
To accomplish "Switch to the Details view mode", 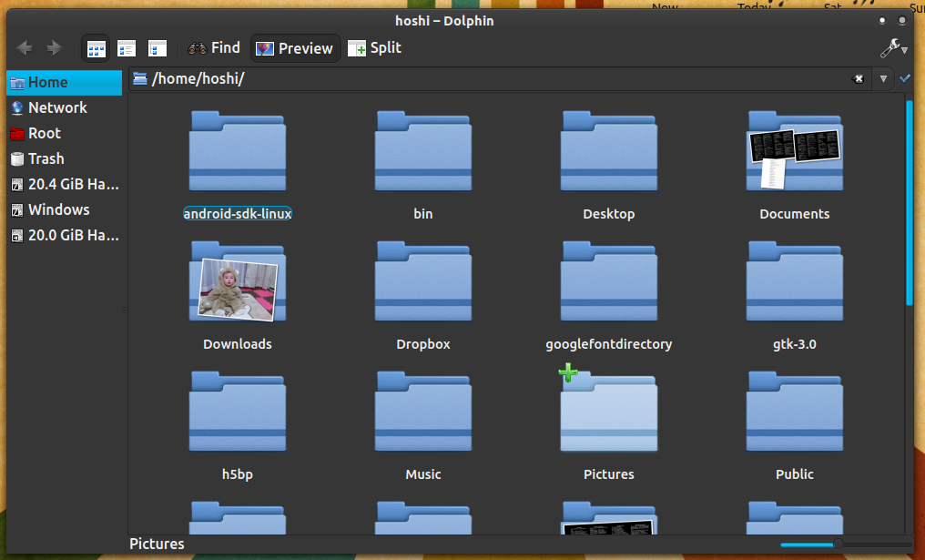I will coord(157,48).
